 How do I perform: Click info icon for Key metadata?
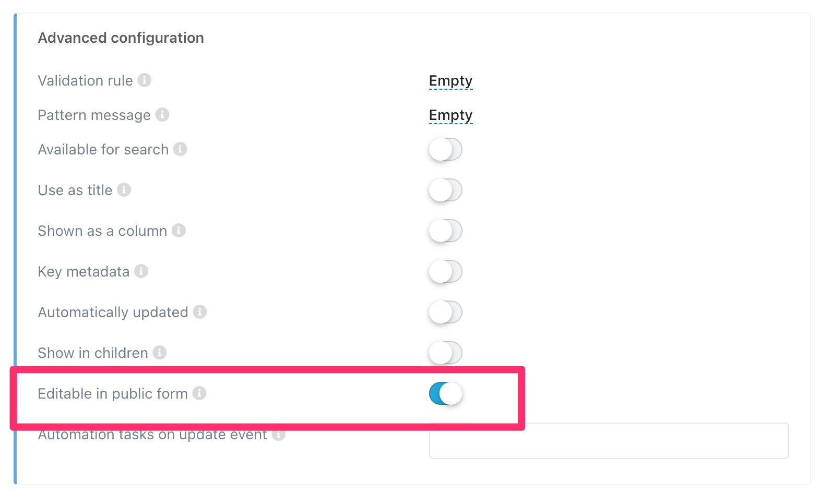tap(141, 271)
